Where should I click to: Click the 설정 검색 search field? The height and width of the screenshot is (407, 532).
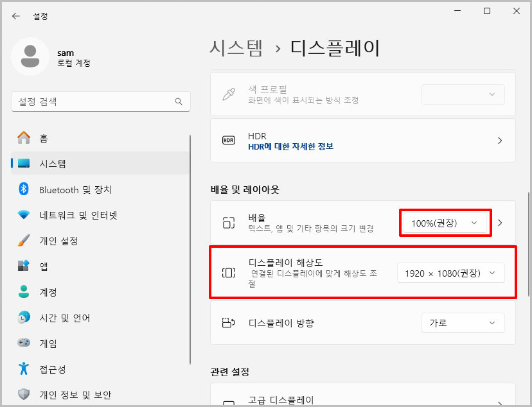coord(101,101)
